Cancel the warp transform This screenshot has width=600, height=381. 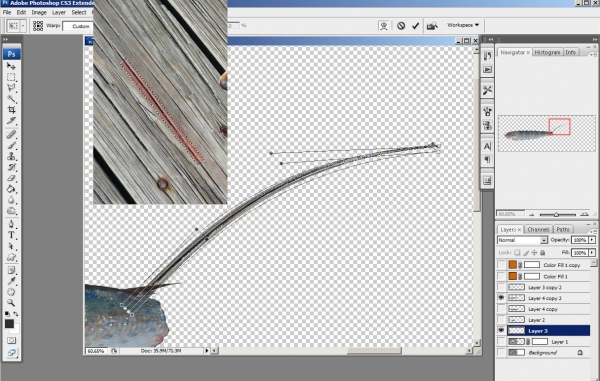point(401,26)
